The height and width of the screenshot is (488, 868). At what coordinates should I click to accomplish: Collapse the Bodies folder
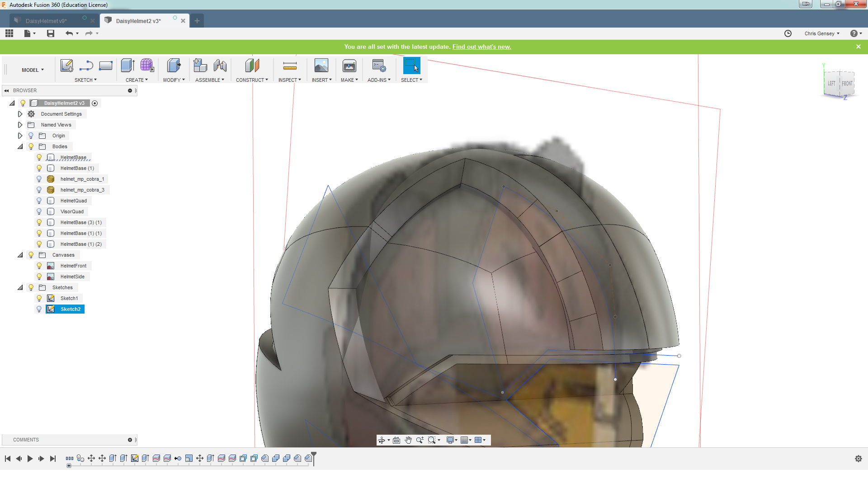pos(20,146)
